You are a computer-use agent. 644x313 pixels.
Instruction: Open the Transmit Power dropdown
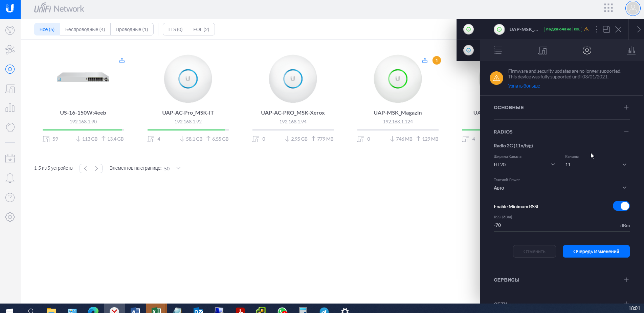coord(561,188)
